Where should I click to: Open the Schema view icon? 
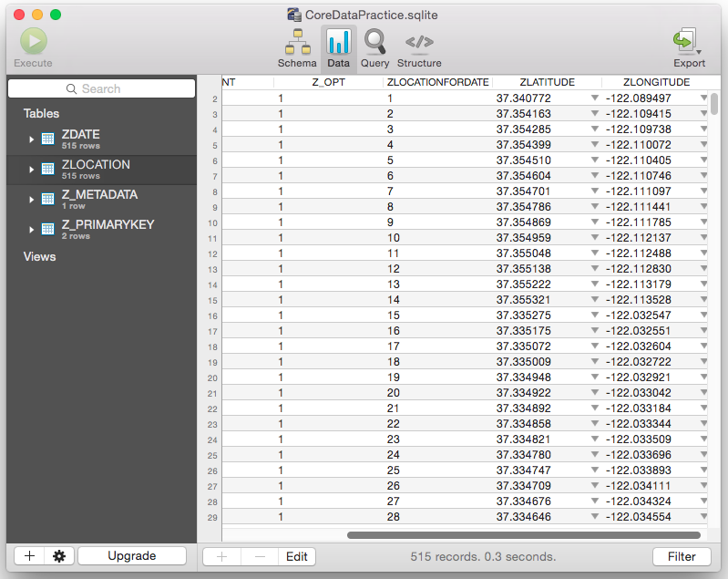(298, 42)
